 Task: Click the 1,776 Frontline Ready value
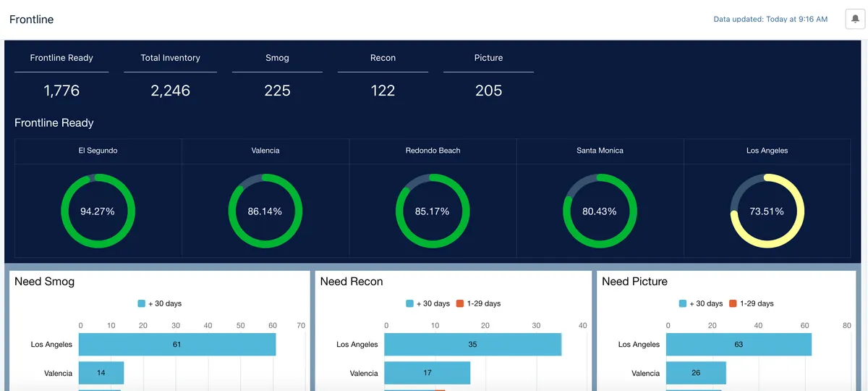(61, 91)
